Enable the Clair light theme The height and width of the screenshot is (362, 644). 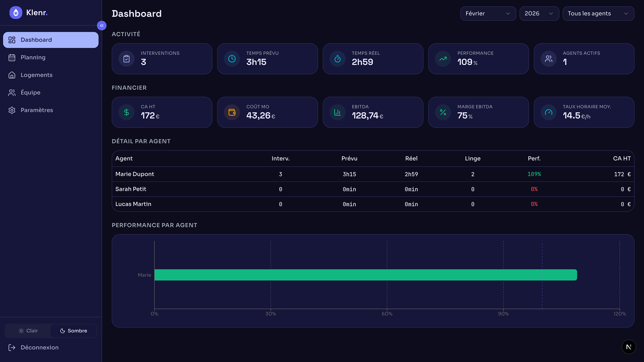[28, 330]
